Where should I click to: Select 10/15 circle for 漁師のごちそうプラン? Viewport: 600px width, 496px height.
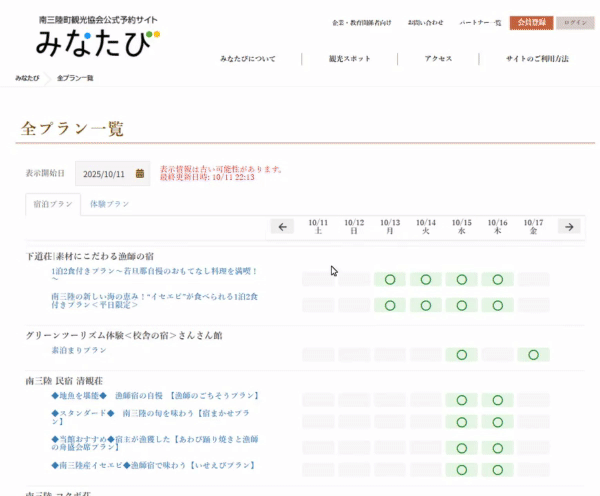click(x=462, y=400)
